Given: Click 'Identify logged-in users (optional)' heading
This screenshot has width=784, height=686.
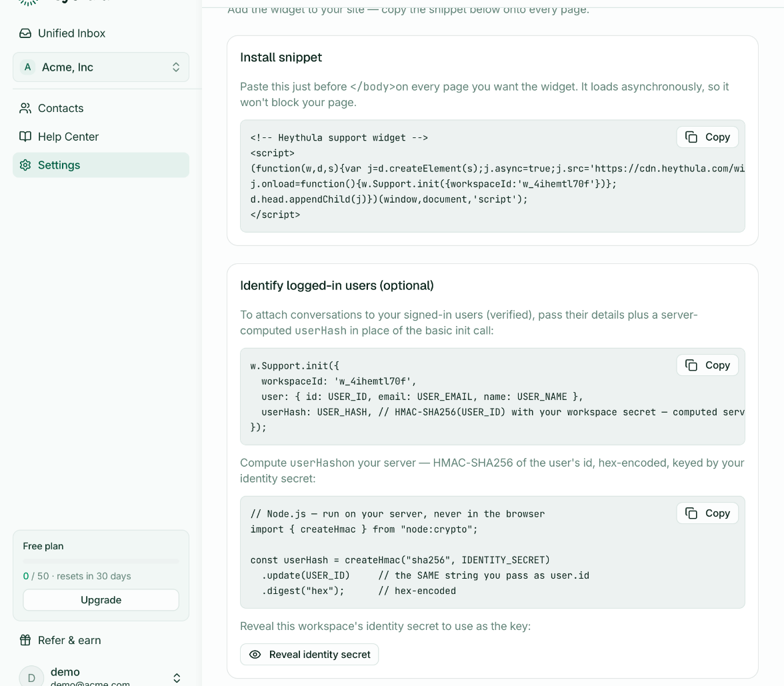Looking at the screenshot, I should [337, 285].
